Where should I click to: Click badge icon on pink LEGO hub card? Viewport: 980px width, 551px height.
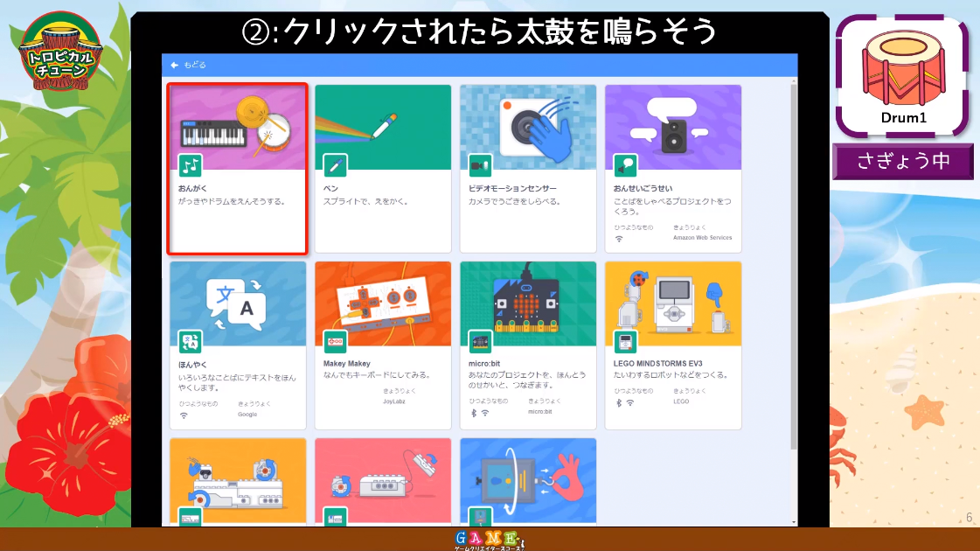[x=335, y=517]
